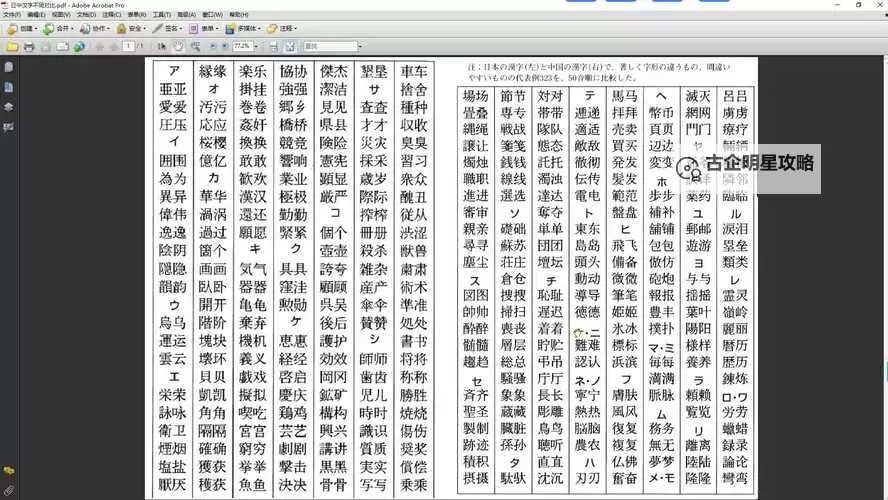The height and width of the screenshot is (500, 888).
Task: Click the Zoom In button
Action: tap(225, 46)
